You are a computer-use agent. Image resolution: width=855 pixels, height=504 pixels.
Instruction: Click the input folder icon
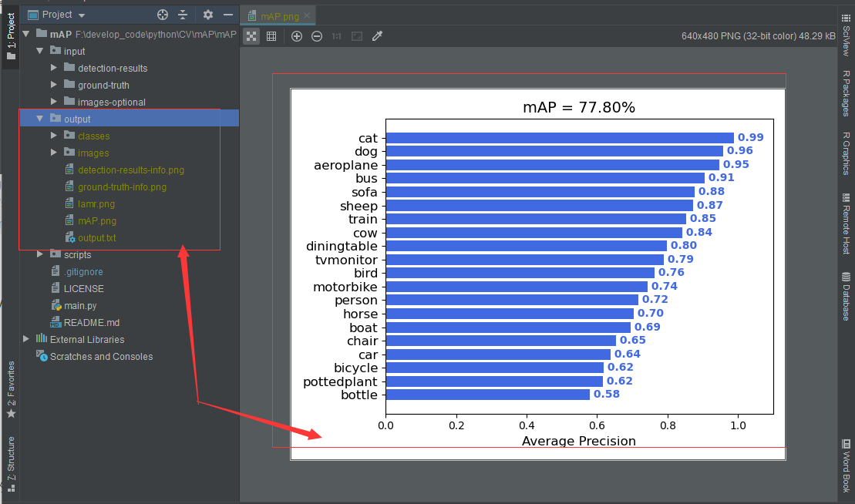[x=55, y=50]
